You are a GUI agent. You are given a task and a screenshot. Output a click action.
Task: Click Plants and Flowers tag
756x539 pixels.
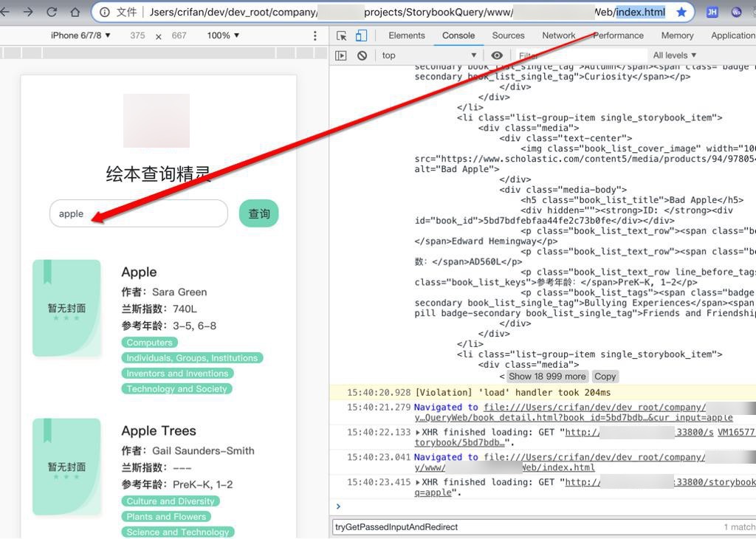coord(166,516)
